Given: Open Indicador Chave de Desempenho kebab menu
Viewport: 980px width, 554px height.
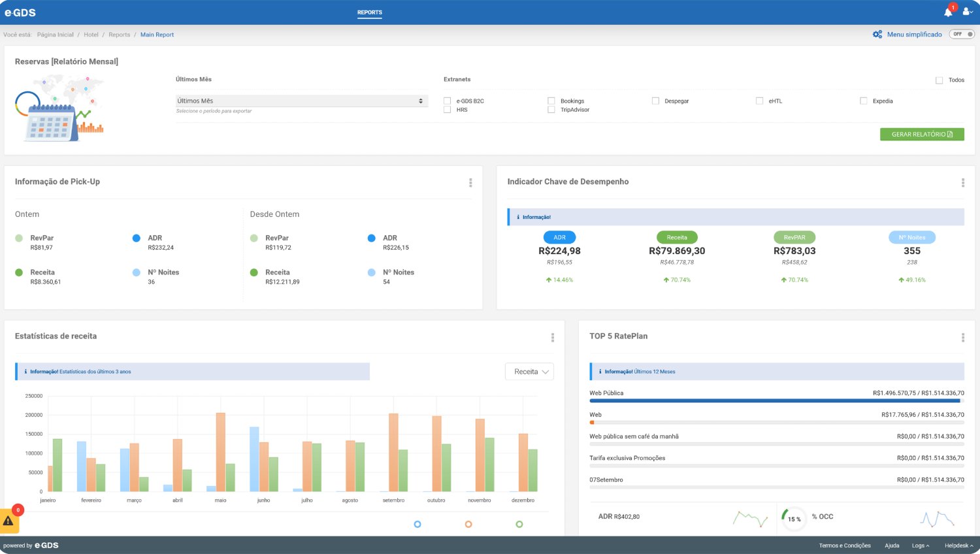Looking at the screenshot, I should tap(962, 183).
